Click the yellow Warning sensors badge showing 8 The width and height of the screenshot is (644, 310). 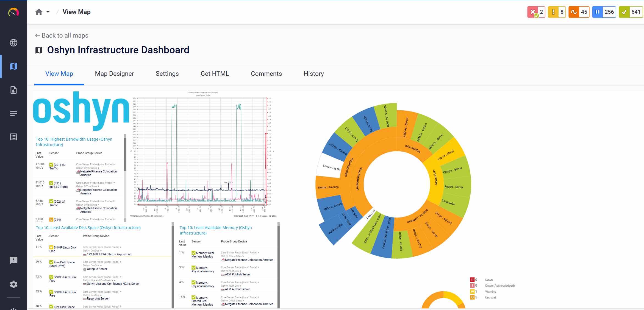pos(557,12)
